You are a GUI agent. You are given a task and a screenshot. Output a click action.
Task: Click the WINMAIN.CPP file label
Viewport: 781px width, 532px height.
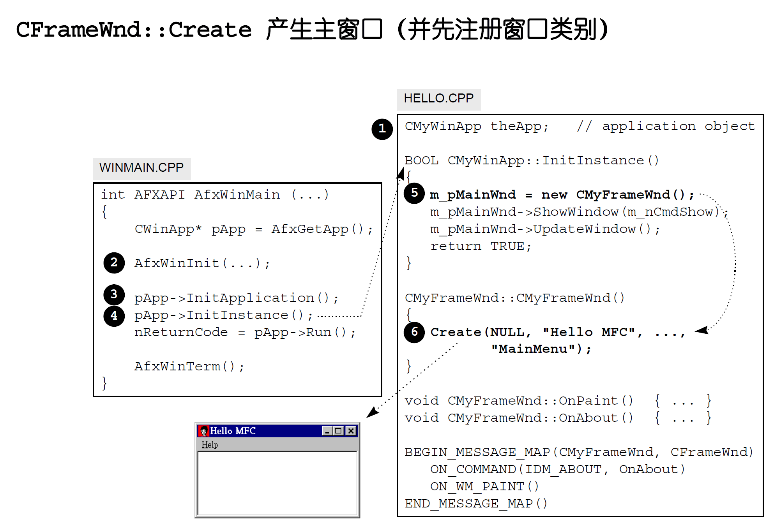[x=141, y=168]
